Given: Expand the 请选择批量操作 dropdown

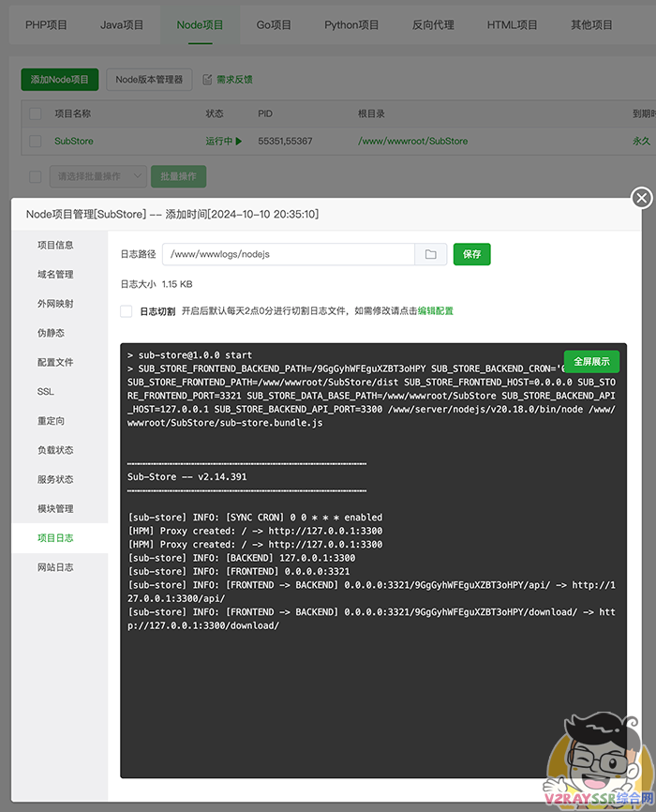Looking at the screenshot, I should 100,176.
